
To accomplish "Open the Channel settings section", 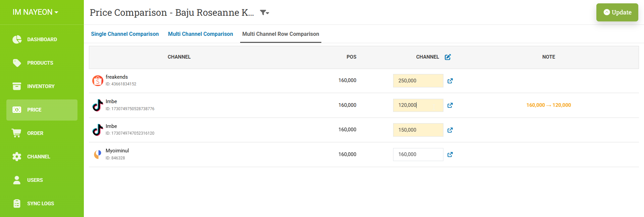I will pos(38,157).
